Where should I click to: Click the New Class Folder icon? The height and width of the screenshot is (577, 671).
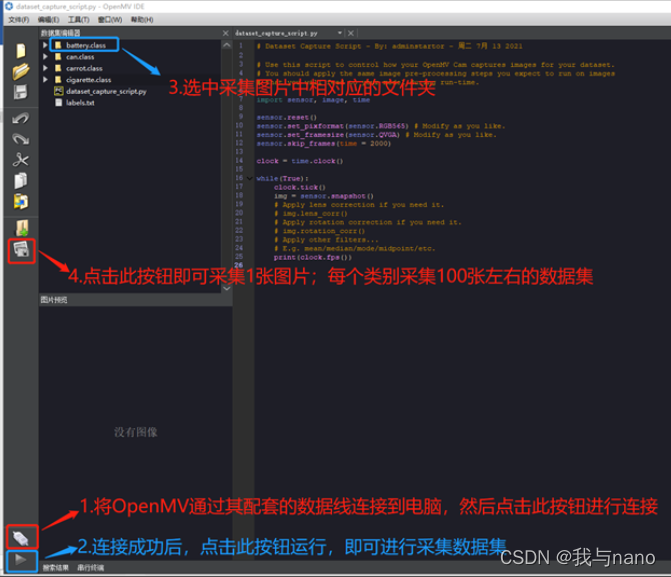tap(21, 227)
